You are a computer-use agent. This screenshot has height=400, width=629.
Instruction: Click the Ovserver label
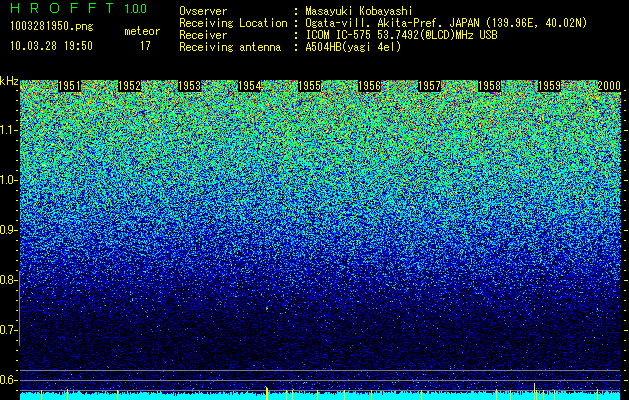(x=203, y=11)
